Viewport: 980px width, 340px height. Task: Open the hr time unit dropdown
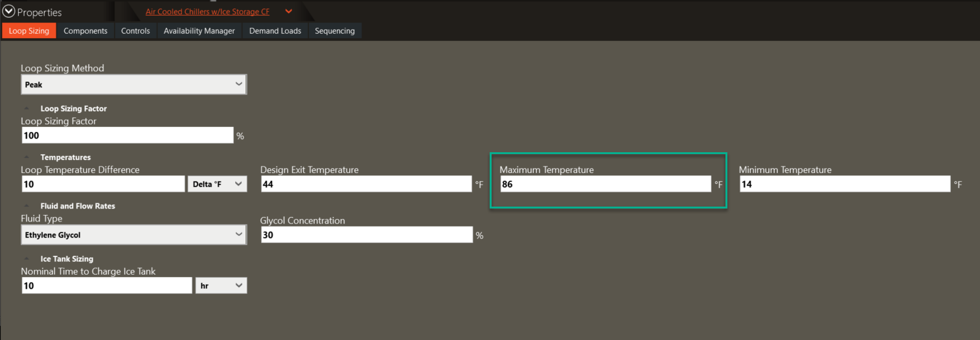[221, 286]
